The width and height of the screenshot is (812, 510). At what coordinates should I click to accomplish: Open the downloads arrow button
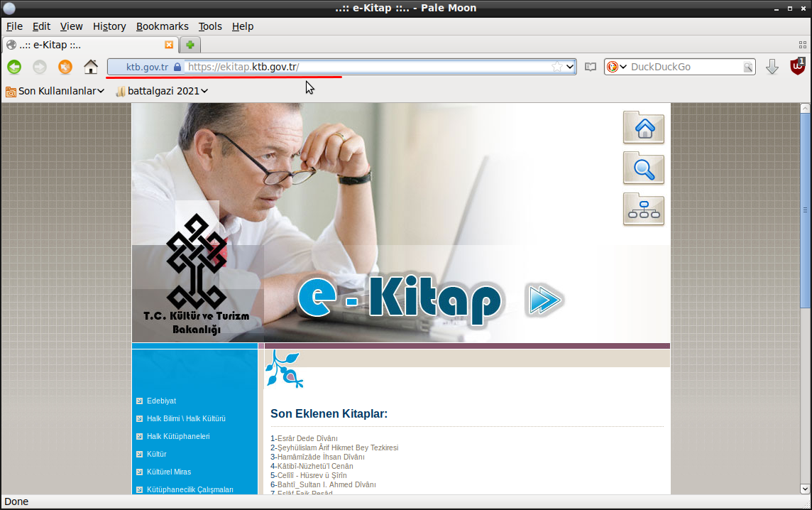click(x=772, y=67)
